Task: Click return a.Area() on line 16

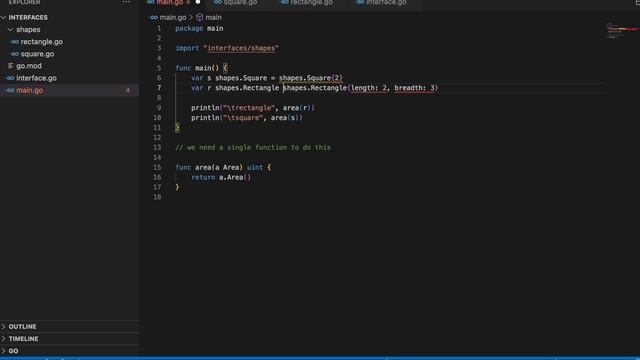Action: coord(221,177)
